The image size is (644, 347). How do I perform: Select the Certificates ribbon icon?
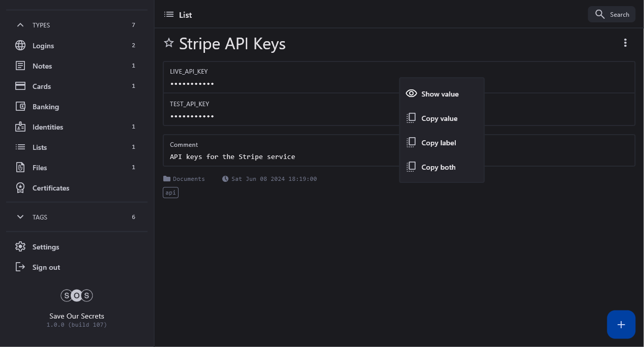click(x=20, y=188)
